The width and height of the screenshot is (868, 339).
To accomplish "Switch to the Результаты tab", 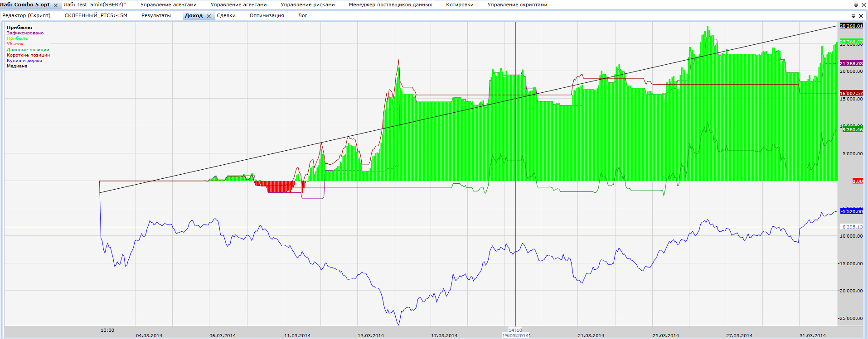I will point(156,15).
